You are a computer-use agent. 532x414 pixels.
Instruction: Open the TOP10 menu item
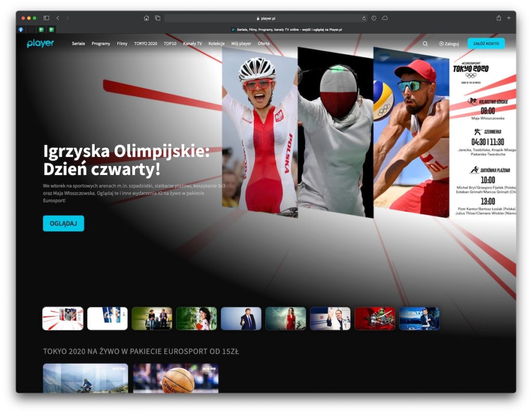(x=170, y=44)
